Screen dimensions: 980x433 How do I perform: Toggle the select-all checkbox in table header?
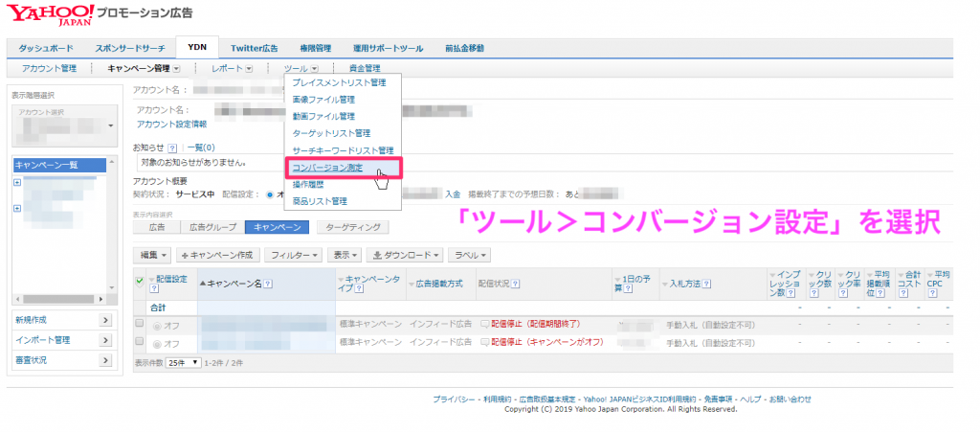(x=140, y=281)
